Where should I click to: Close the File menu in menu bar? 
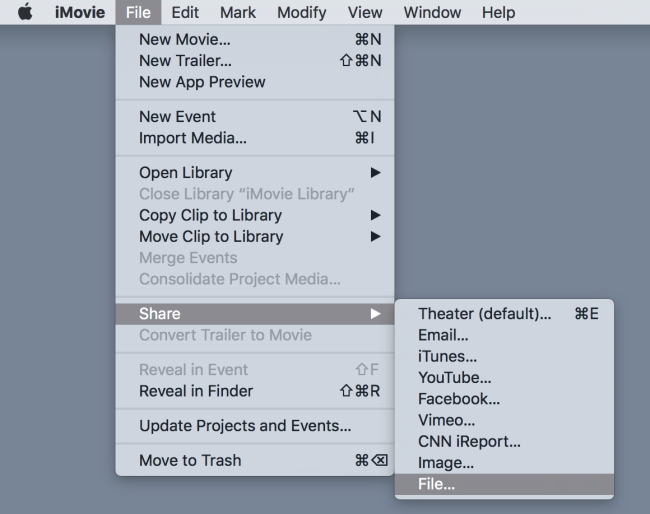(138, 12)
